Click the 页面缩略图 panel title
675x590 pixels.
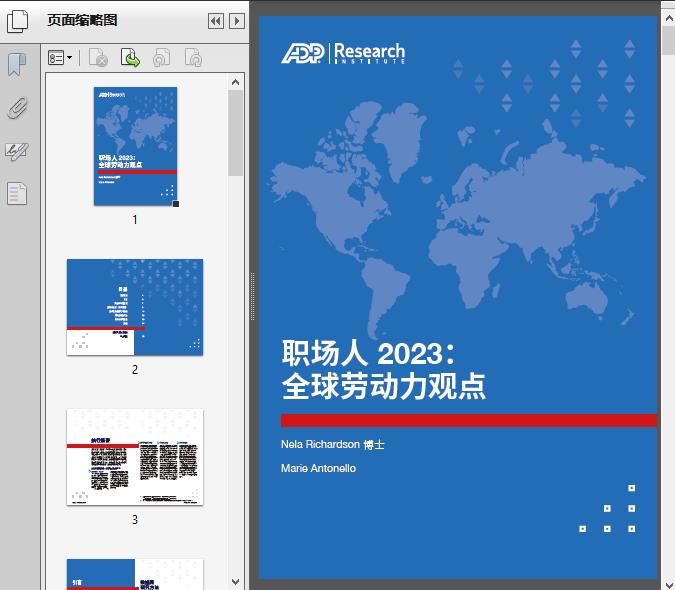pyautogui.click(x=82, y=20)
